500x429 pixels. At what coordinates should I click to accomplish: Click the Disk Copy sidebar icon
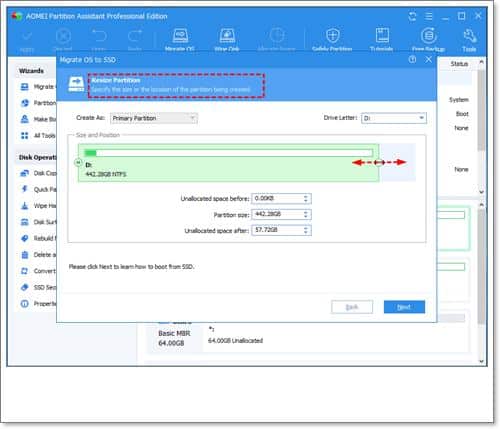point(25,173)
